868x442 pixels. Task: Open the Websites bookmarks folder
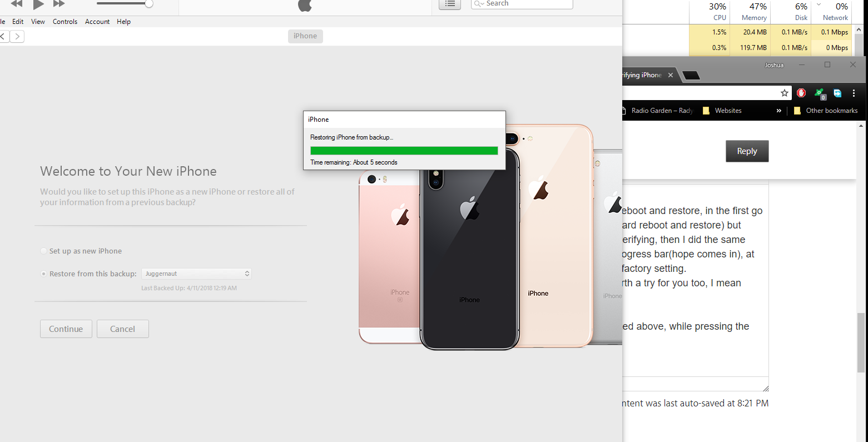point(722,111)
